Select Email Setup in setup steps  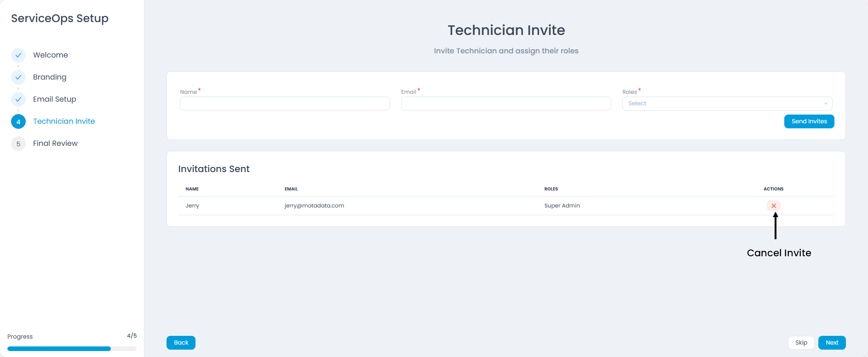coord(54,99)
